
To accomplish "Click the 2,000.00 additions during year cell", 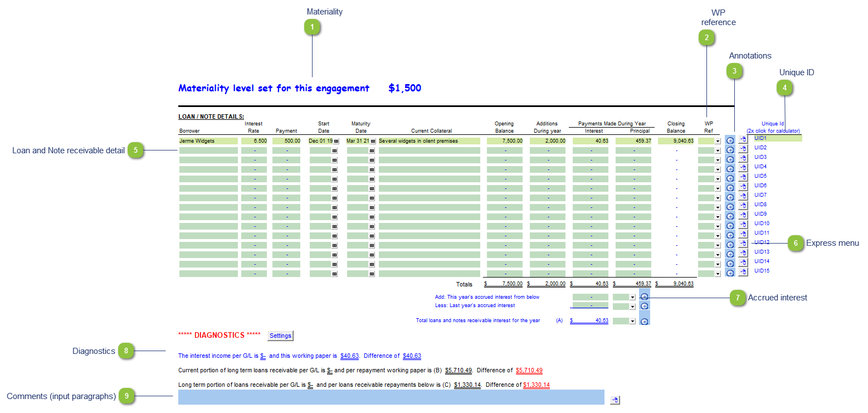I will [548, 141].
